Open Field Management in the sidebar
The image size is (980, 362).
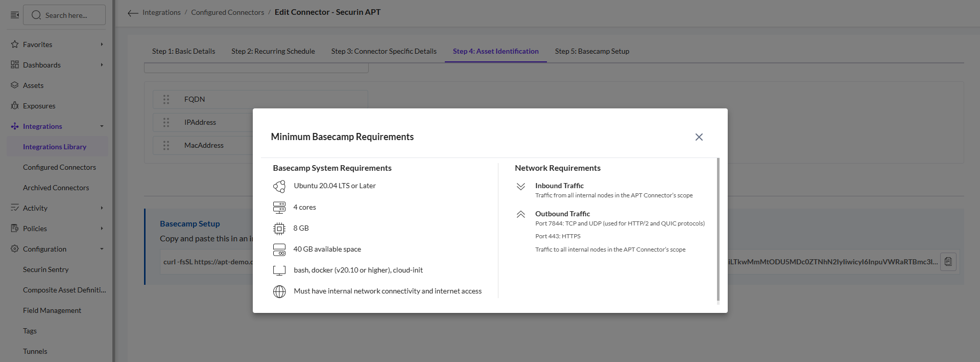click(x=52, y=310)
